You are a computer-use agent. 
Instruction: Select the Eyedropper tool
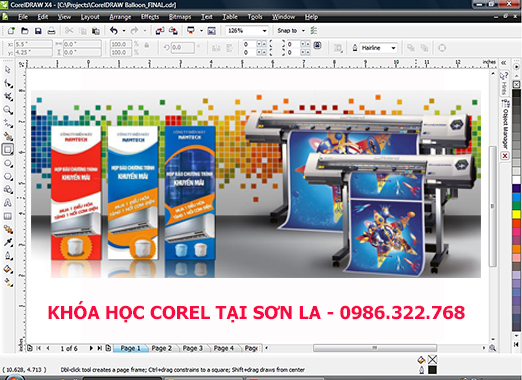[8, 243]
